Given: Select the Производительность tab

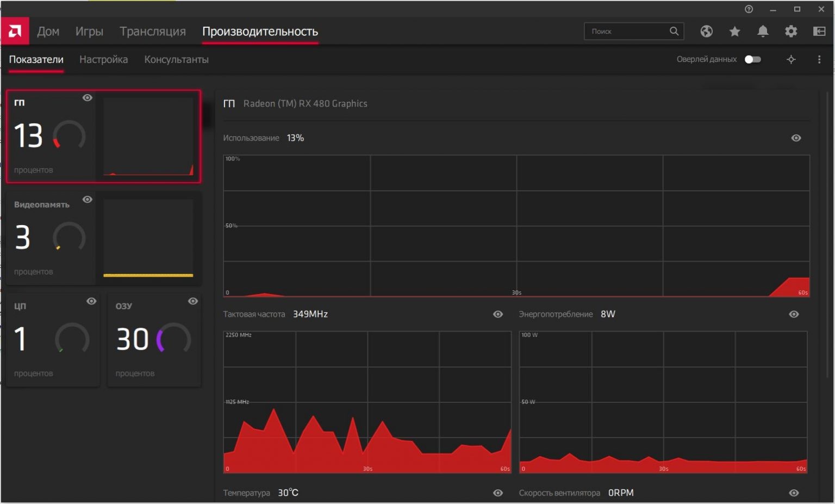Looking at the screenshot, I should tap(260, 32).
